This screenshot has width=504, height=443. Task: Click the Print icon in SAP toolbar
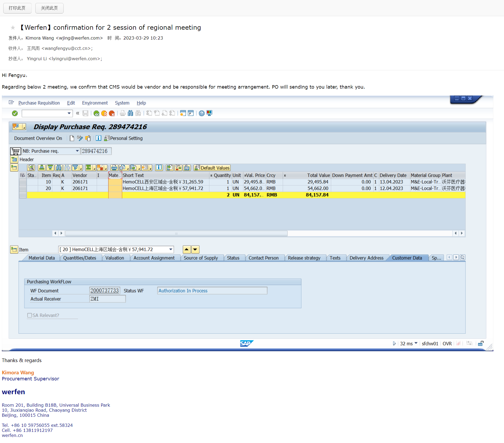click(x=122, y=114)
